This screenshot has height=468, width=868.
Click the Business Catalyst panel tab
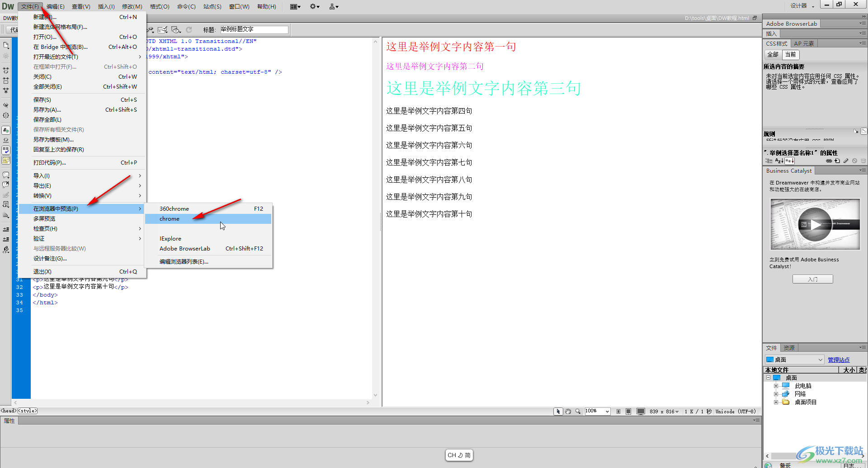789,171
